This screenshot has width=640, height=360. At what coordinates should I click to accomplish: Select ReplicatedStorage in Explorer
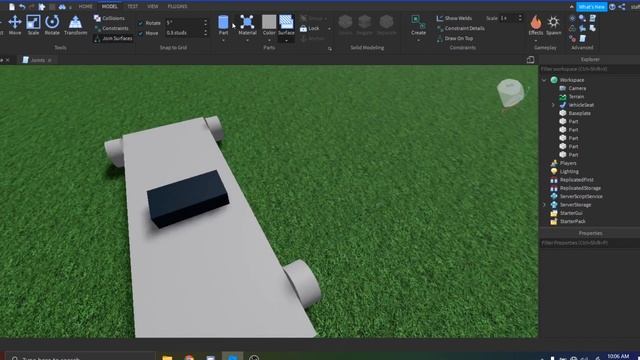(x=580, y=188)
